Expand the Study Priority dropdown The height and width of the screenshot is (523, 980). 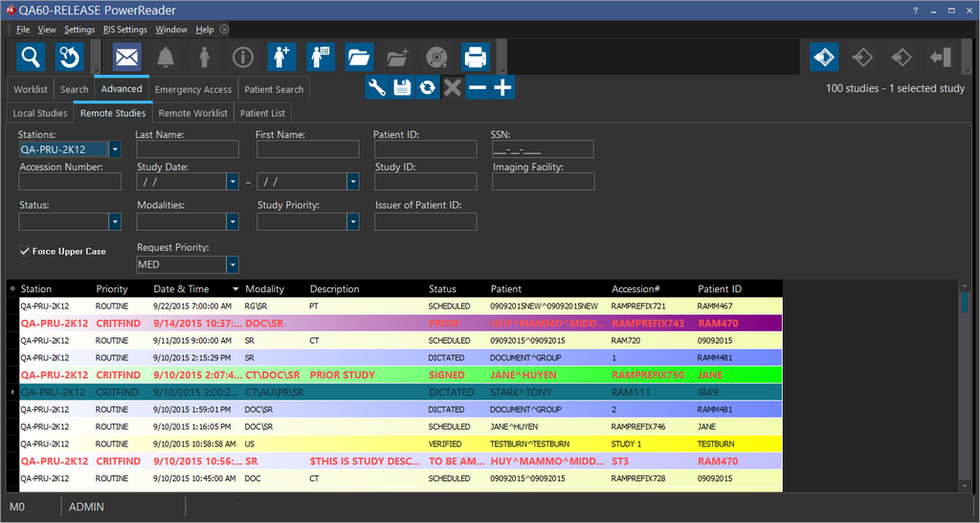353,221
